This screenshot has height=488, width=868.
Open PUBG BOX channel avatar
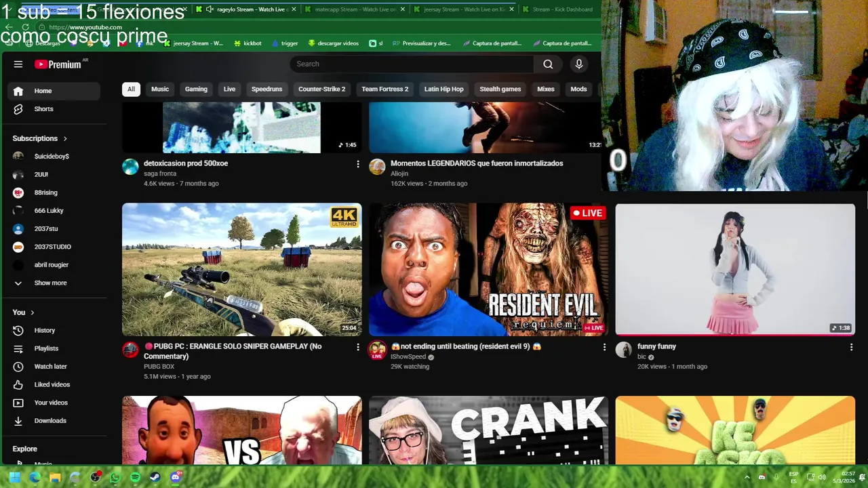click(x=130, y=350)
